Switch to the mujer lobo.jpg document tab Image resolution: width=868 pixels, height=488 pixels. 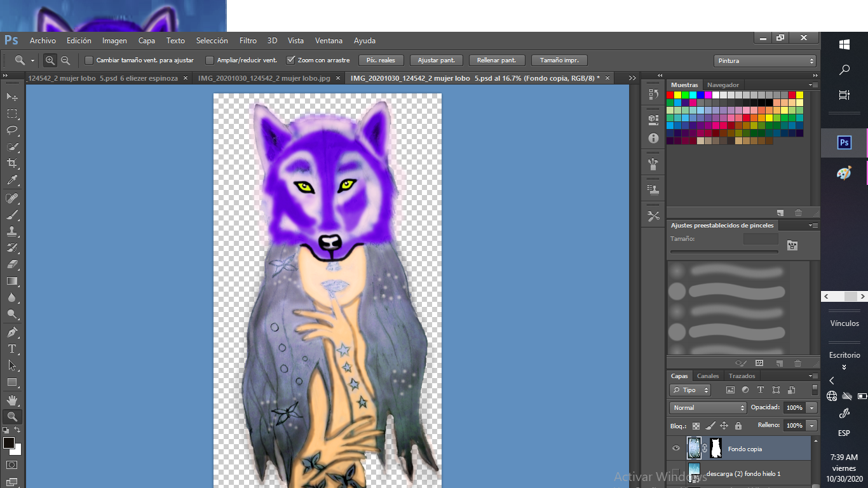coord(264,78)
